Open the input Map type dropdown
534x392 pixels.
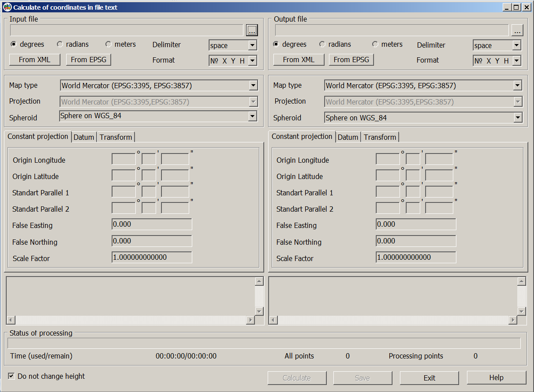point(253,86)
